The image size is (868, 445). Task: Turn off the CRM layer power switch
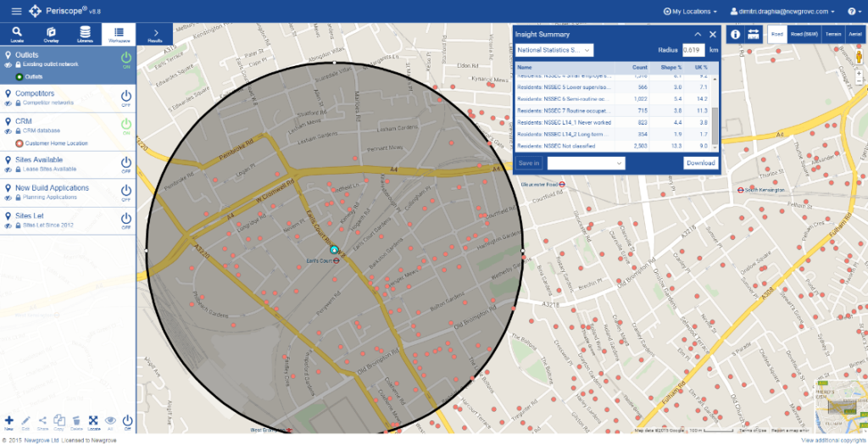click(x=126, y=125)
